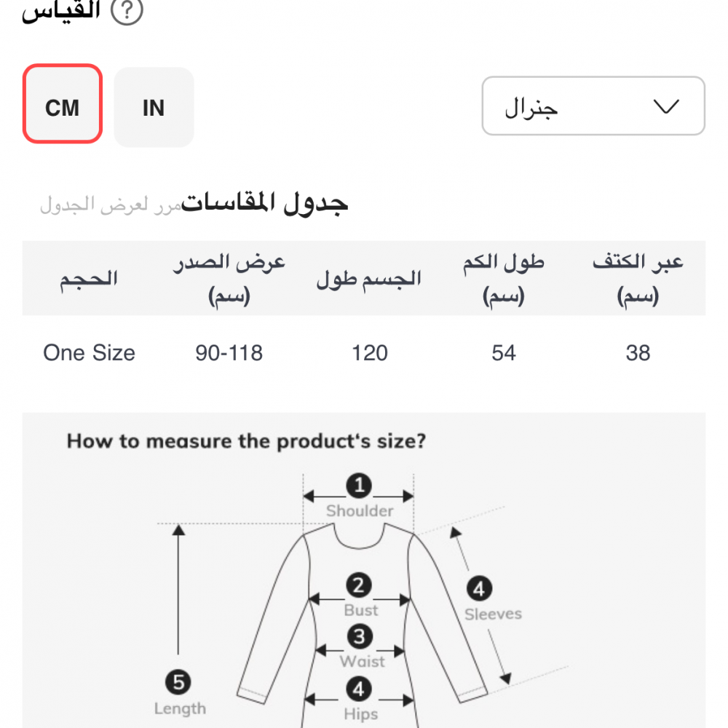Click the Sleeves number 4 marker
The image size is (728, 728).
pyautogui.click(x=479, y=588)
